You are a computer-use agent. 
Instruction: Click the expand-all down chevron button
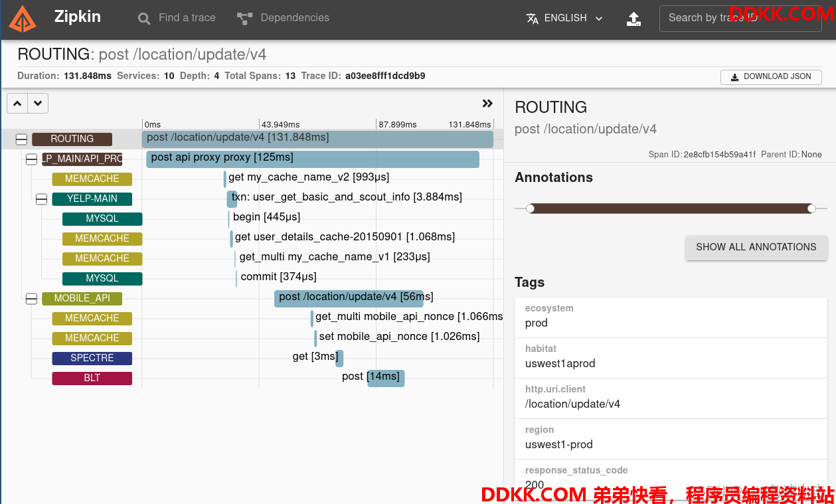pos(38,104)
